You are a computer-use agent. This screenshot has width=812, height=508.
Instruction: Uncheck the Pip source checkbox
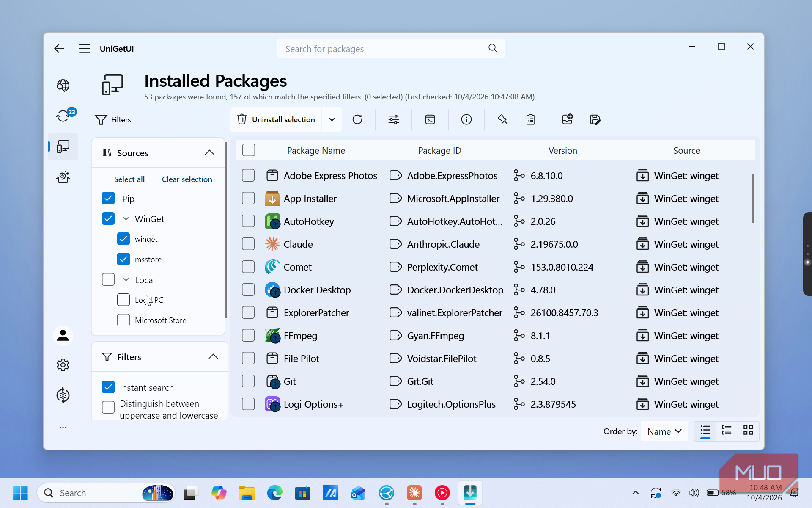tap(108, 198)
